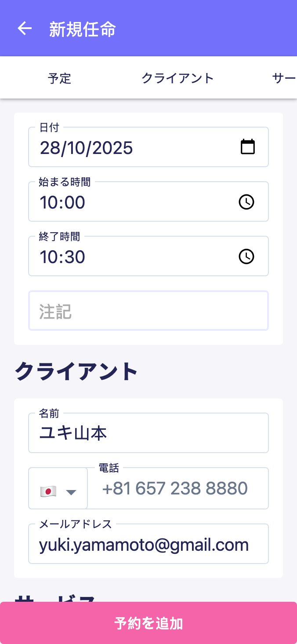This screenshot has height=644, width=297.
Task: Expand the country code dropdown arrow
Action: point(71,492)
